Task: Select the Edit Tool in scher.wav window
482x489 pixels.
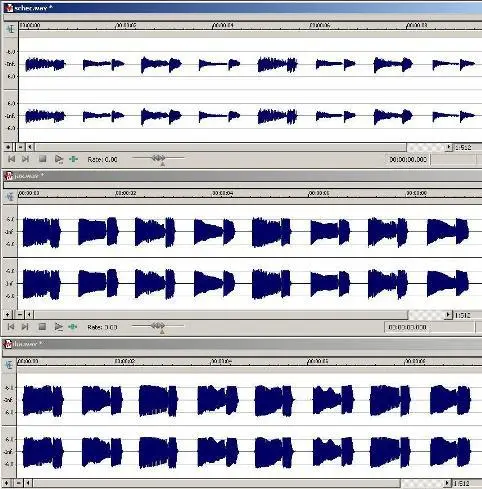Action: point(10,29)
